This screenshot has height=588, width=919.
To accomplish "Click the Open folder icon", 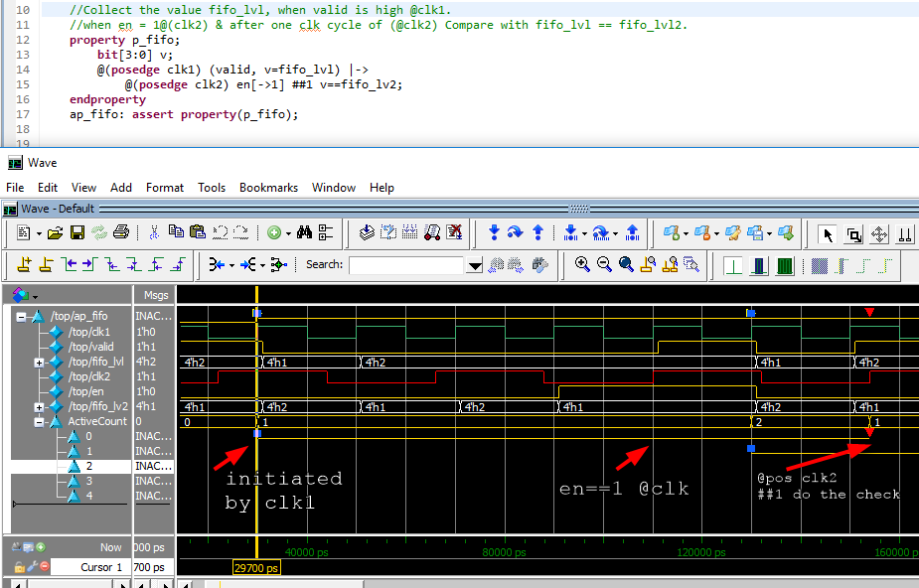I will (55, 233).
